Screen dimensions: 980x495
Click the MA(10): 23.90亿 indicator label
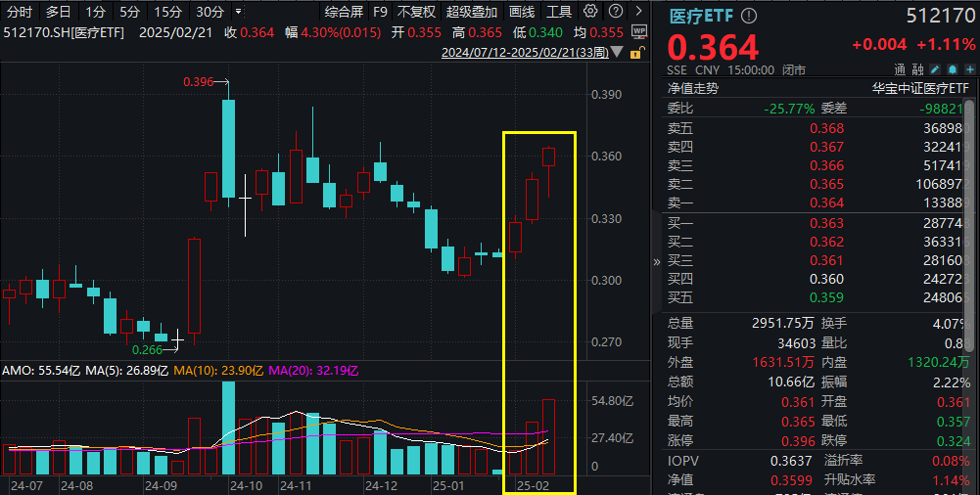pyautogui.click(x=218, y=371)
